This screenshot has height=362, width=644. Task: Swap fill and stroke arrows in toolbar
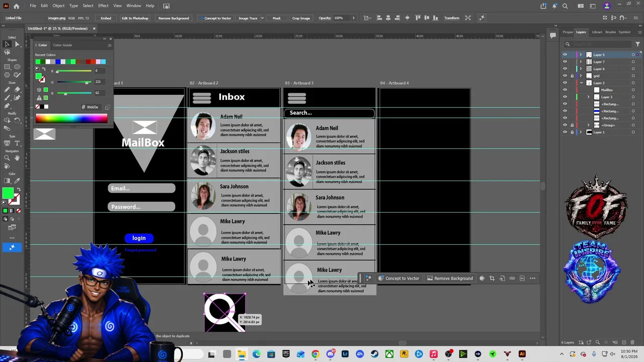tap(18, 190)
